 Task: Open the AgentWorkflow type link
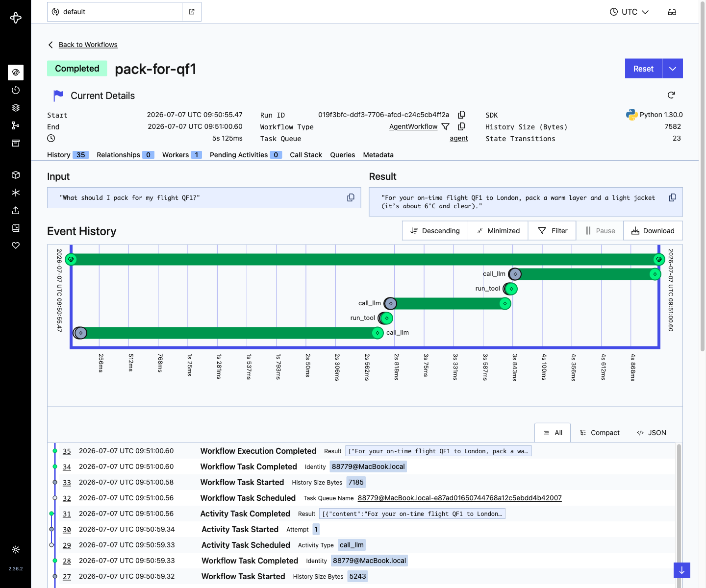click(x=413, y=126)
